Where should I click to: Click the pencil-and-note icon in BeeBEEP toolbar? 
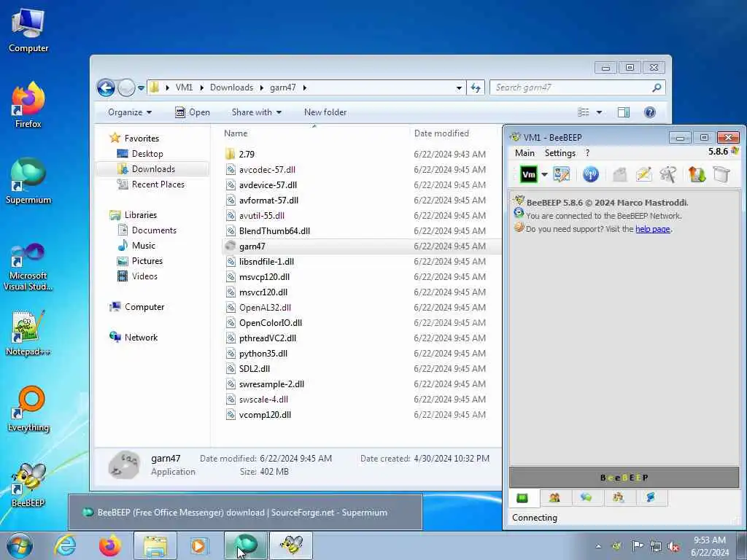click(643, 175)
